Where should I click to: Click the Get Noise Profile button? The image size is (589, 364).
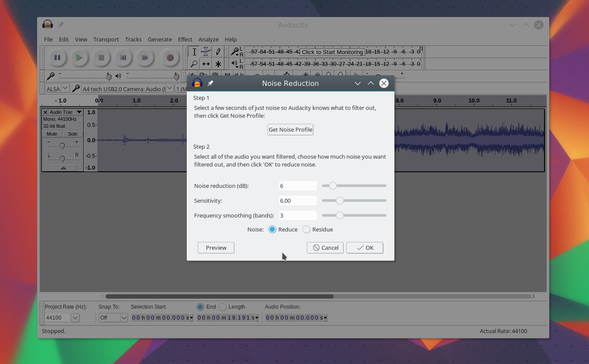point(290,129)
